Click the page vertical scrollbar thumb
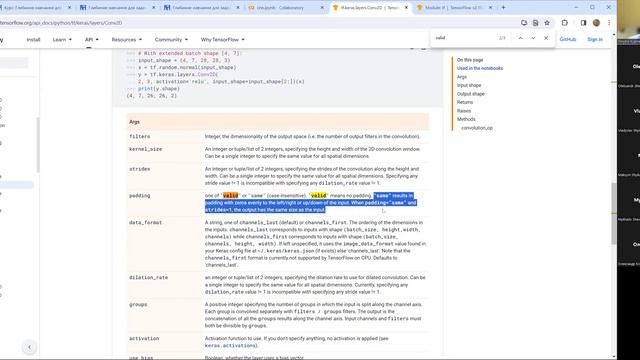 tap(613, 213)
